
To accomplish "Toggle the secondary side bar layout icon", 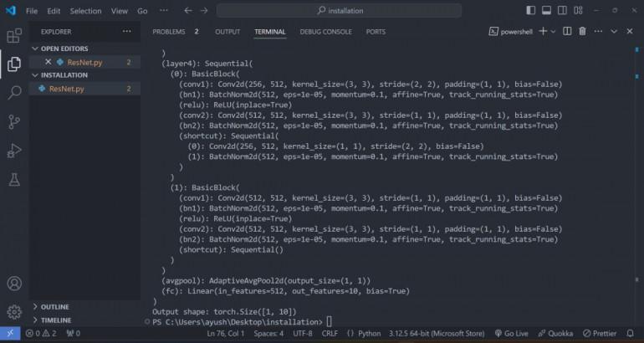I will 562,11.
